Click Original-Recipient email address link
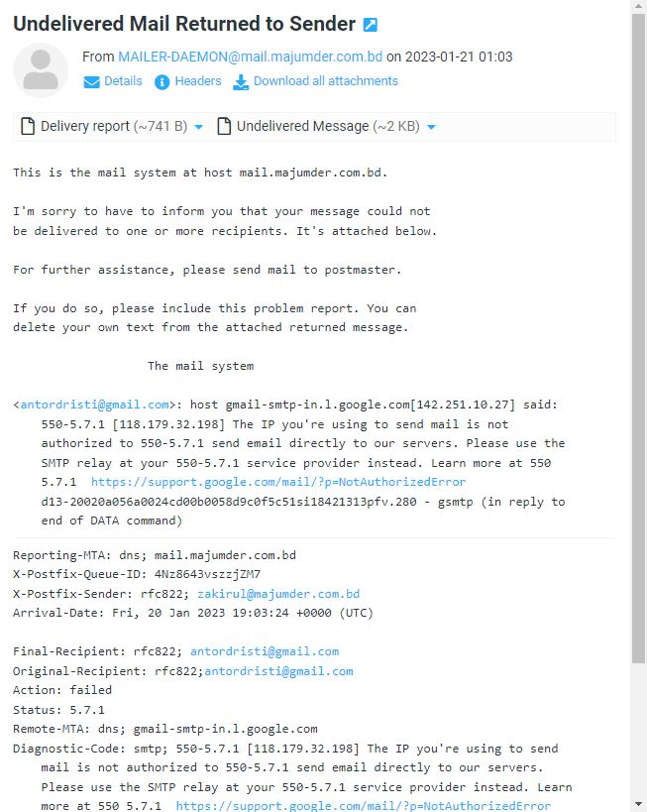Viewport: 647px width, 812px height. [x=278, y=671]
